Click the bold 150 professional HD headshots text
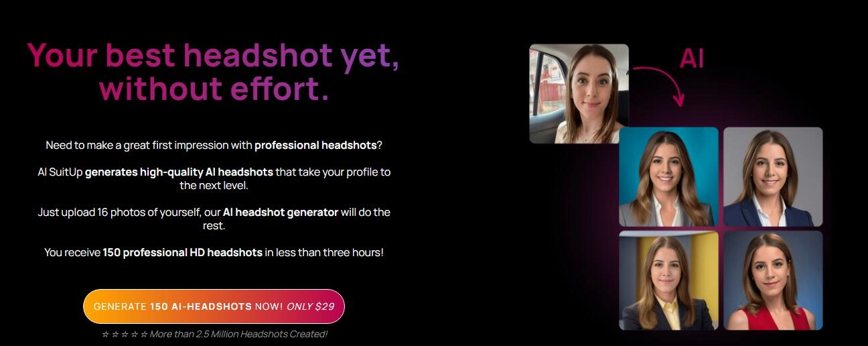This screenshot has width=868, height=346. (x=182, y=252)
